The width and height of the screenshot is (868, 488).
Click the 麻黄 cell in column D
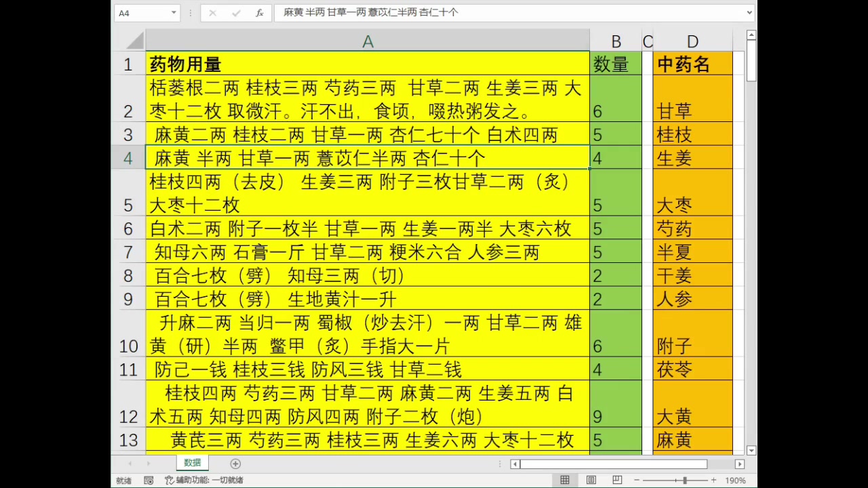point(692,440)
